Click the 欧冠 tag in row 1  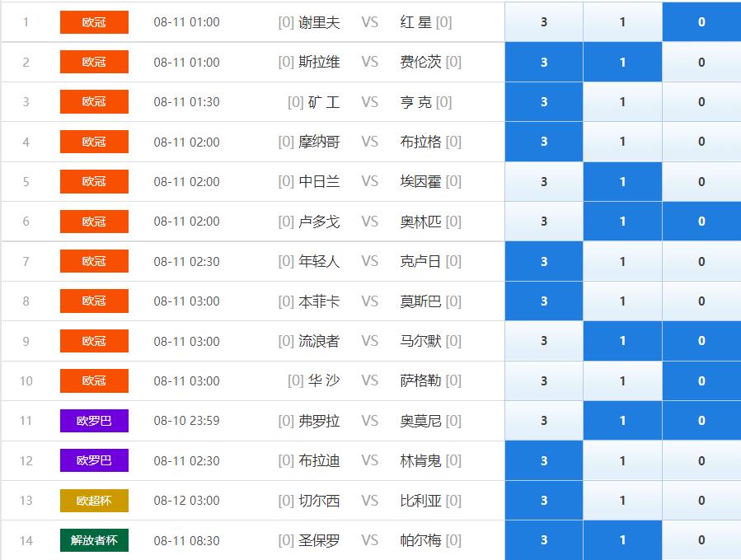coord(94,22)
